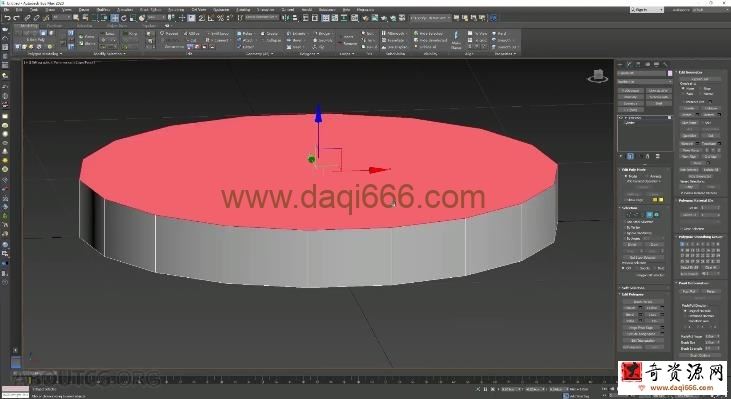The image size is (731, 399).
Task: Toggle the Percent Snap icon
Action: [x=220, y=18]
